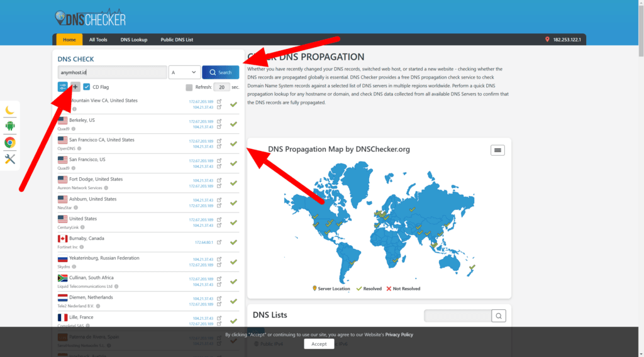
Task: Open DNS check settings sliders icon
Action: [62, 87]
